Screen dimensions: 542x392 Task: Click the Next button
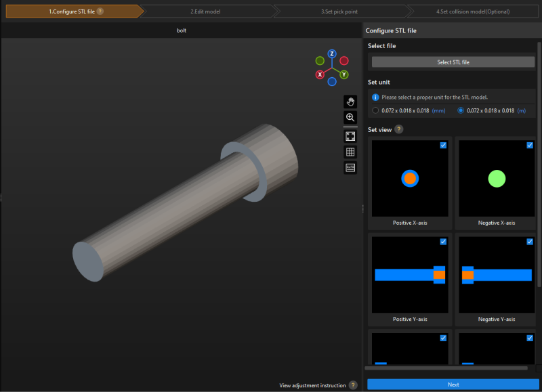tap(453, 384)
